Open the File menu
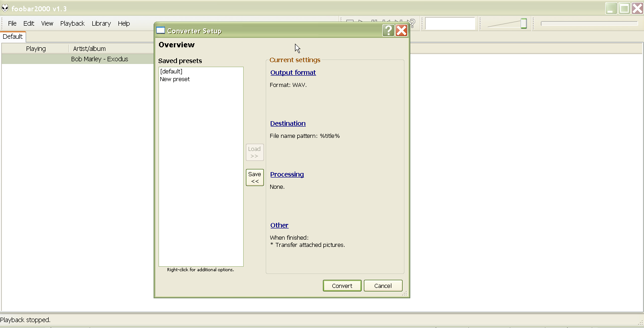644x328 pixels. click(12, 23)
